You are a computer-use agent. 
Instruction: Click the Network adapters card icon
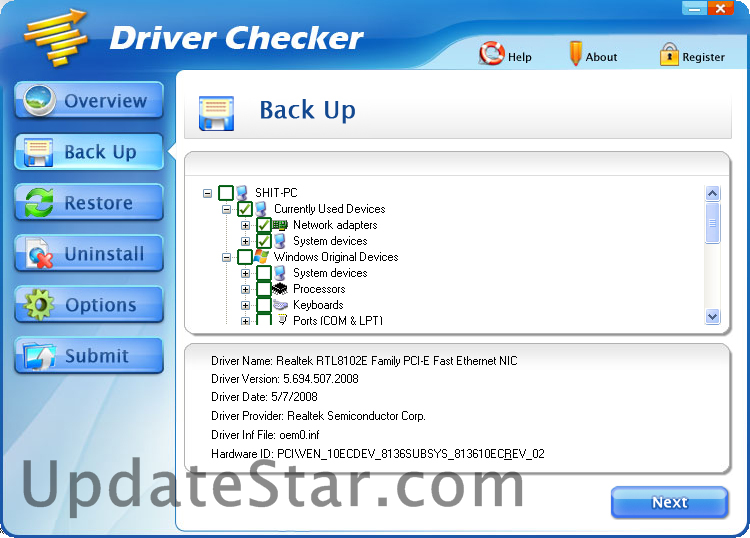(280, 225)
